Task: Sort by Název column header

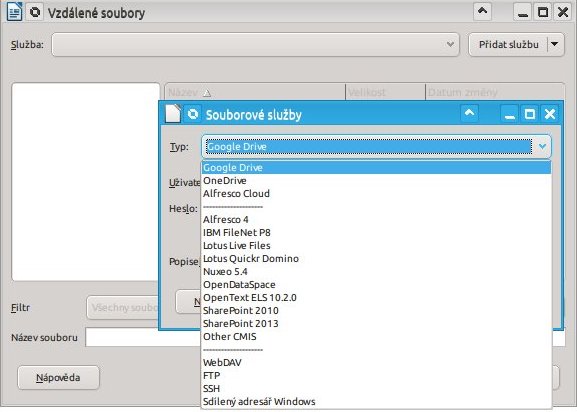Action: (255, 92)
